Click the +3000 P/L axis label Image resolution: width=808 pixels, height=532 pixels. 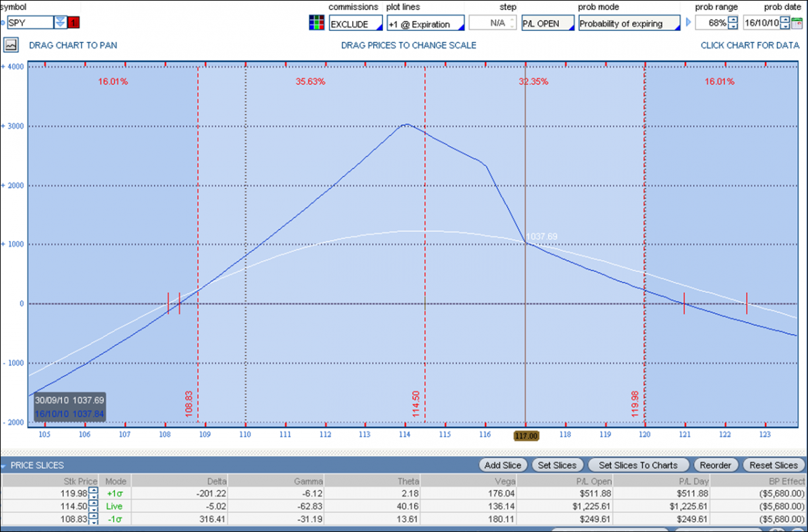(x=13, y=126)
